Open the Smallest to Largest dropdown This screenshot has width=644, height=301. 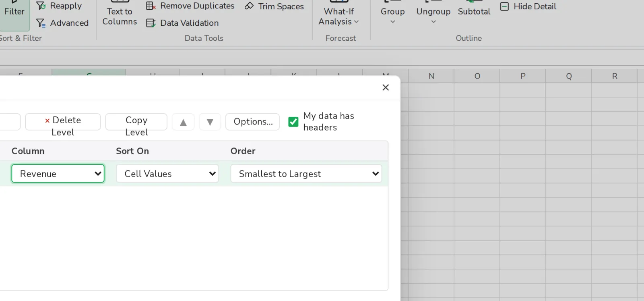click(x=306, y=174)
